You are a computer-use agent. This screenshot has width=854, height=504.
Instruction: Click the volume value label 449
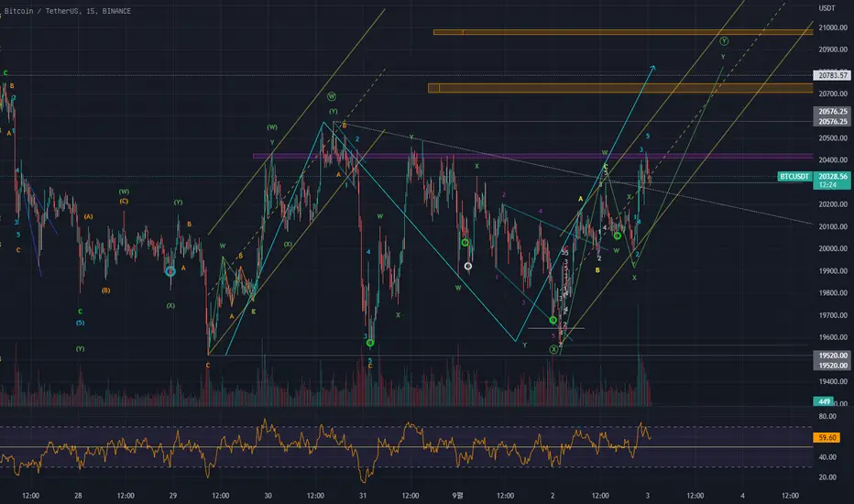[824, 401]
